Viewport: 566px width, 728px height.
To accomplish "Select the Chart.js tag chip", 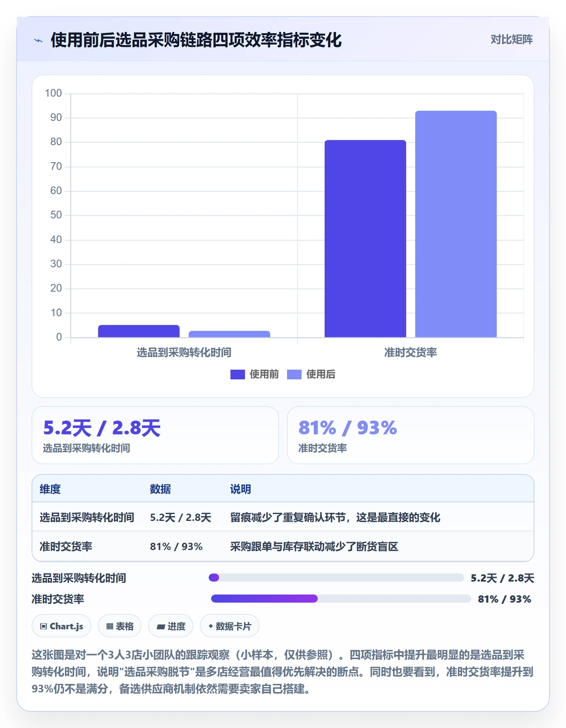I will [x=61, y=626].
